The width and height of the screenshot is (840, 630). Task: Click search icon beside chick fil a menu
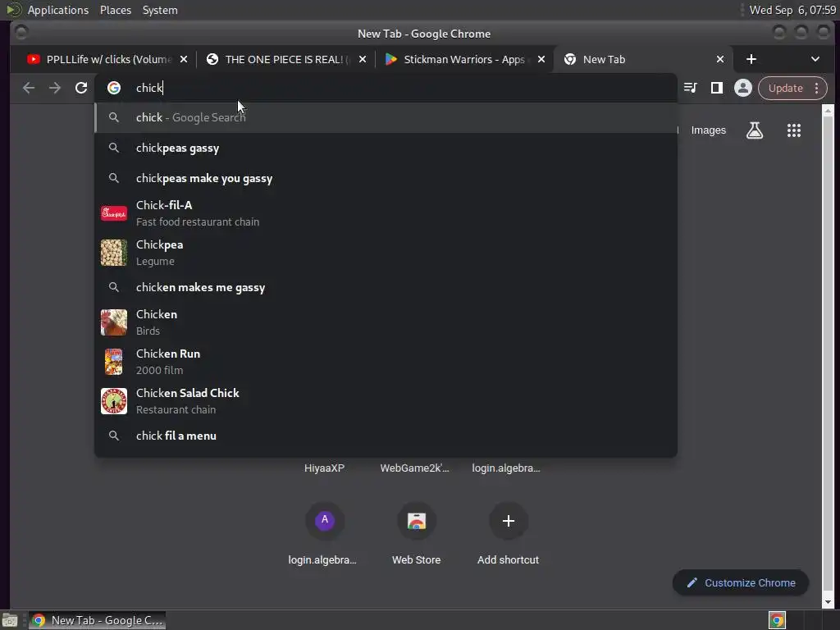(113, 436)
